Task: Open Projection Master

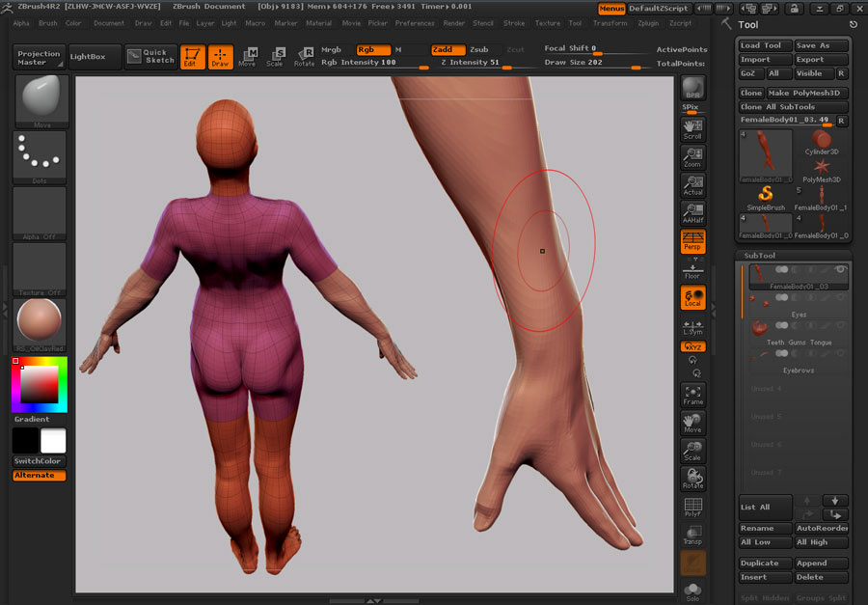Action: (39, 57)
